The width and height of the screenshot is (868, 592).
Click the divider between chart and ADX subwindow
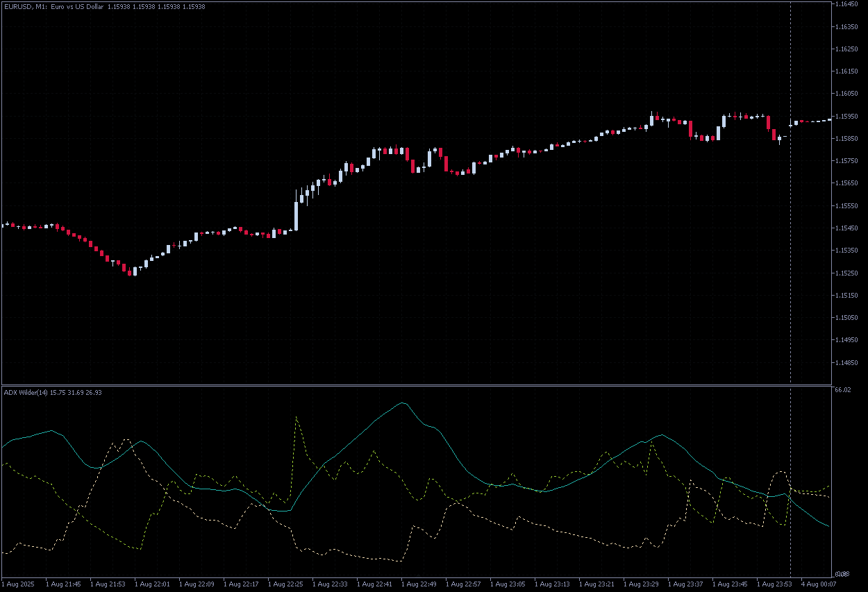point(417,384)
